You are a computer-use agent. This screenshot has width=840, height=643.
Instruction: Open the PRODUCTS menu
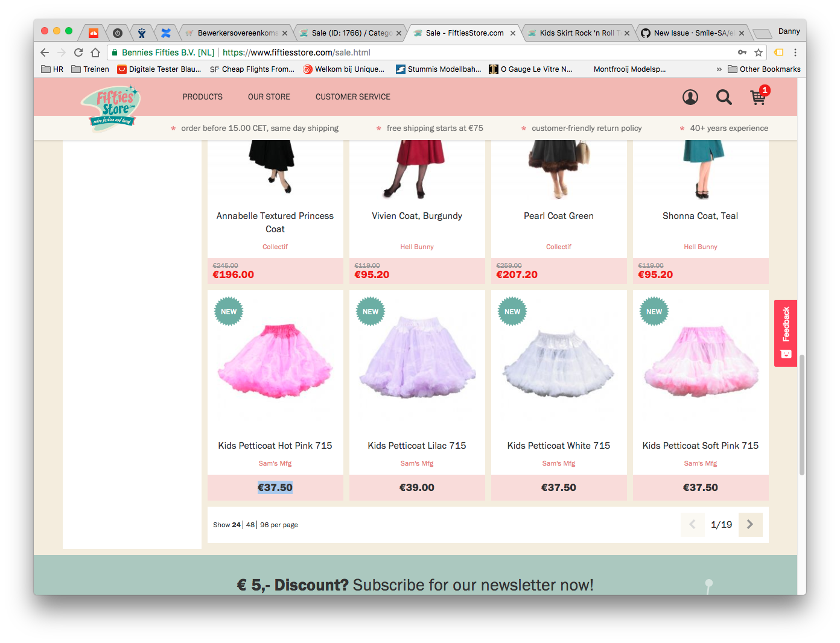coord(203,97)
